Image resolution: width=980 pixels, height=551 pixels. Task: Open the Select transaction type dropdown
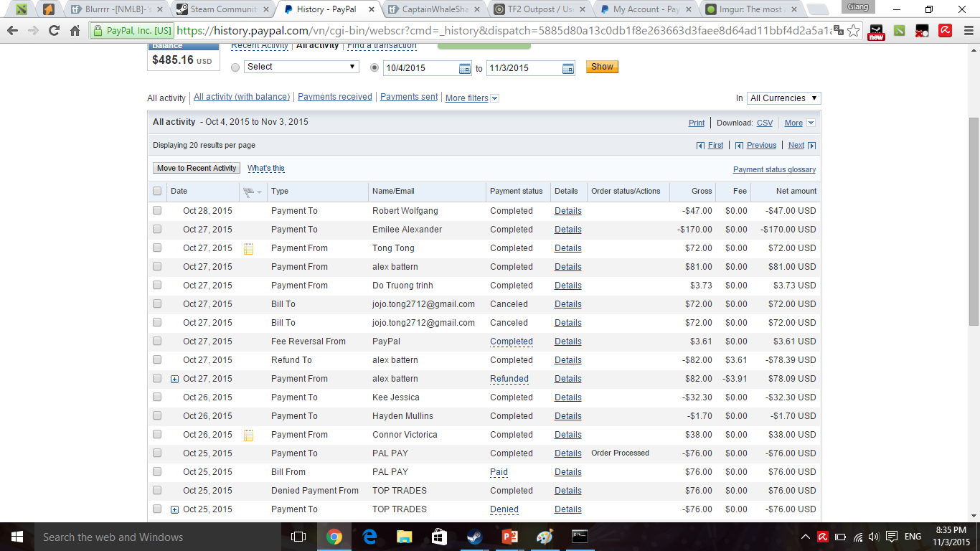[301, 67]
